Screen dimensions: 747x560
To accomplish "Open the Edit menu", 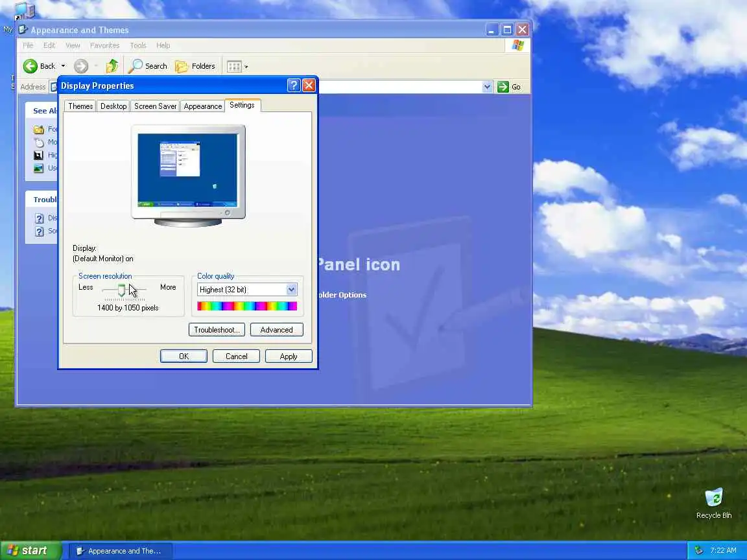I will [x=49, y=45].
